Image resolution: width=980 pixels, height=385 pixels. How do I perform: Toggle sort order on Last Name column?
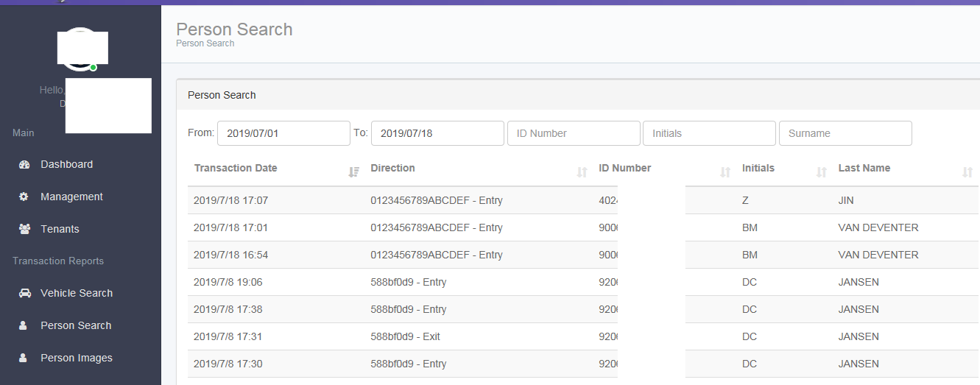tap(967, 172)
